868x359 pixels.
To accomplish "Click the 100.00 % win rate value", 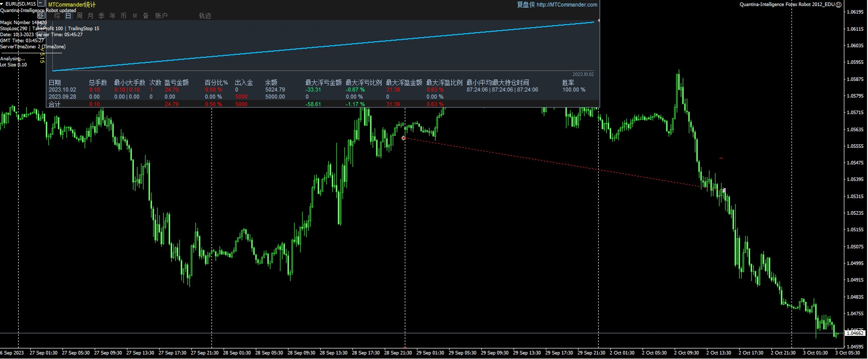I will point(574,90).
